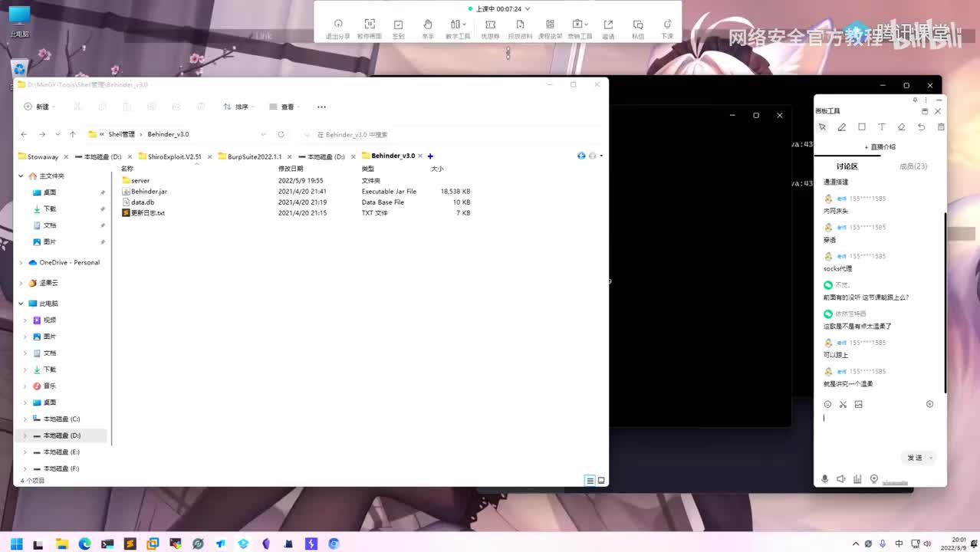Open send options dropdown arrow
The width and height of the screenshot is (980, 552).
(x=931, y=458)
